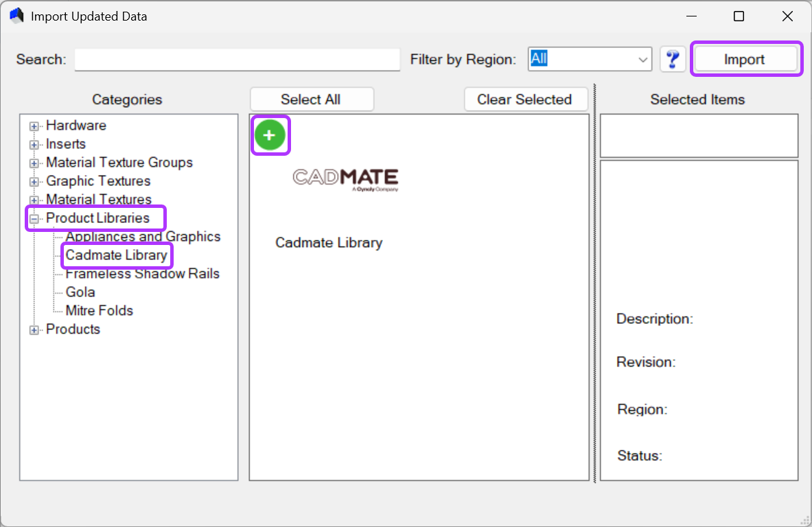Screen dimensions: 812x527
Task: Expand the Hardware category
Action: click(x=34, y=126)
